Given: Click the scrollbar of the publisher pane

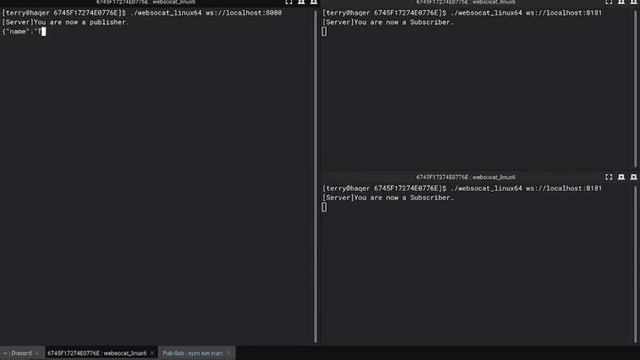Looking at the screenshot, I should pos(316,176).
